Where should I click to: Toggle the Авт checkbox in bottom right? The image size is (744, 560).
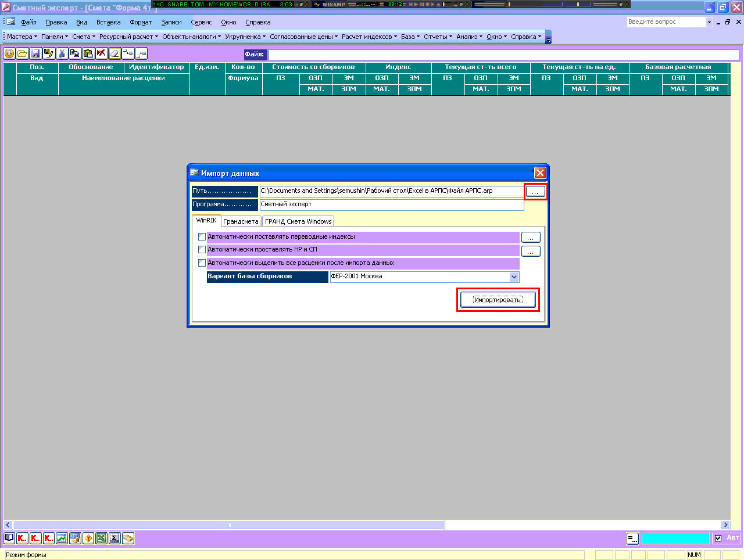point(718,539)
